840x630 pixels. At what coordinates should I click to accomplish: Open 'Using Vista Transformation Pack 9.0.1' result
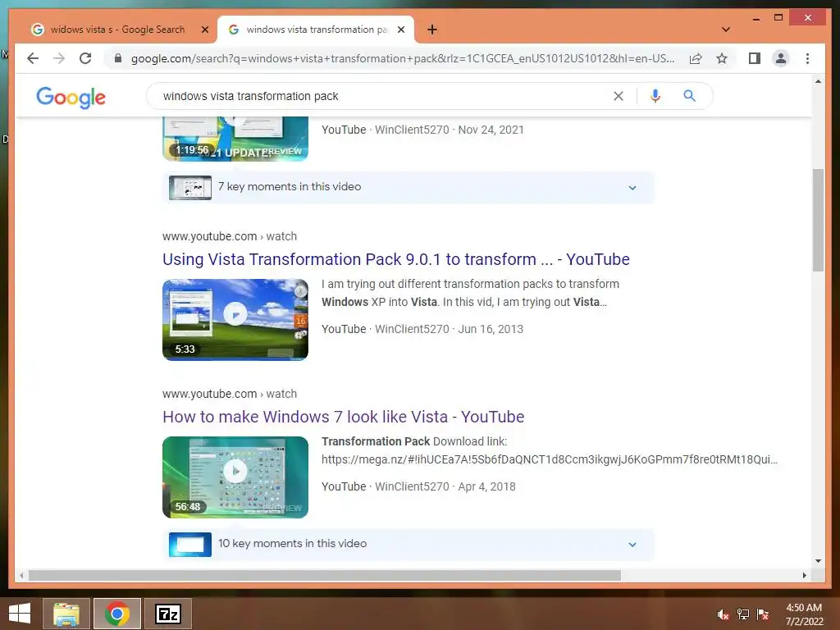[396, 259]
